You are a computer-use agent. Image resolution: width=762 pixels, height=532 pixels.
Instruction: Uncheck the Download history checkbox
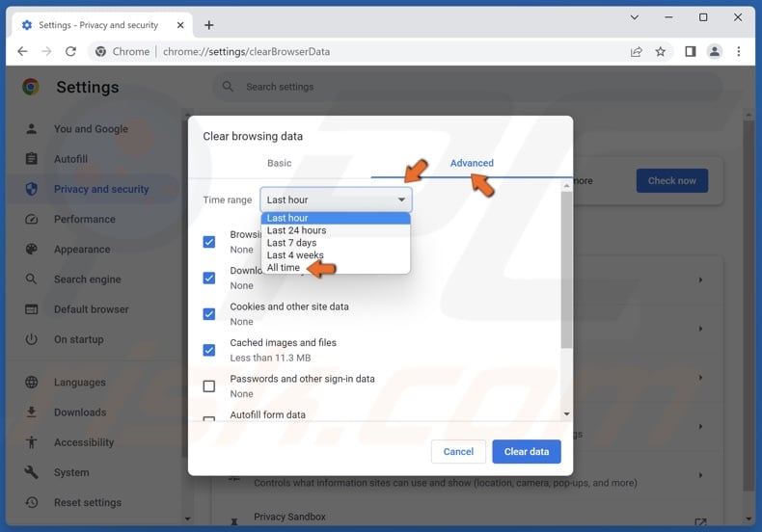coord(209,278)
